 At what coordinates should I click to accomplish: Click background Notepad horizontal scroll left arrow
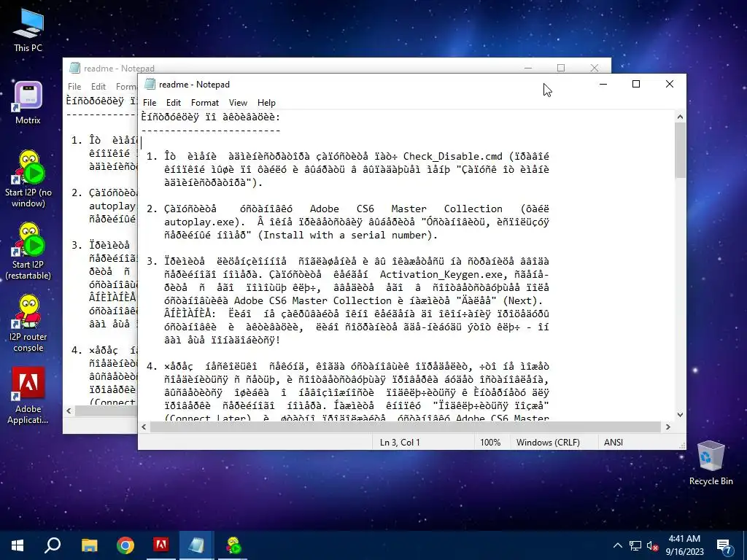pyautogui.click(x=69, y=411)
